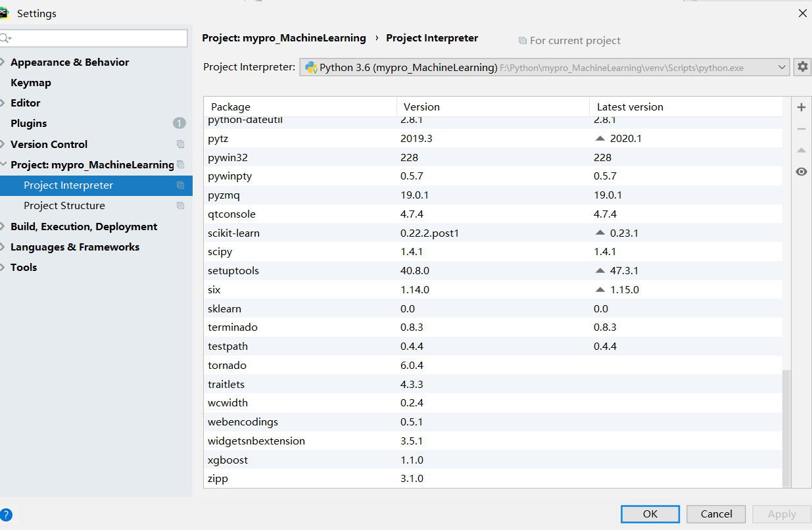
Task: Click the Project: mypro_MachineLearning breadcrumb
Action: tap(284, 38)
